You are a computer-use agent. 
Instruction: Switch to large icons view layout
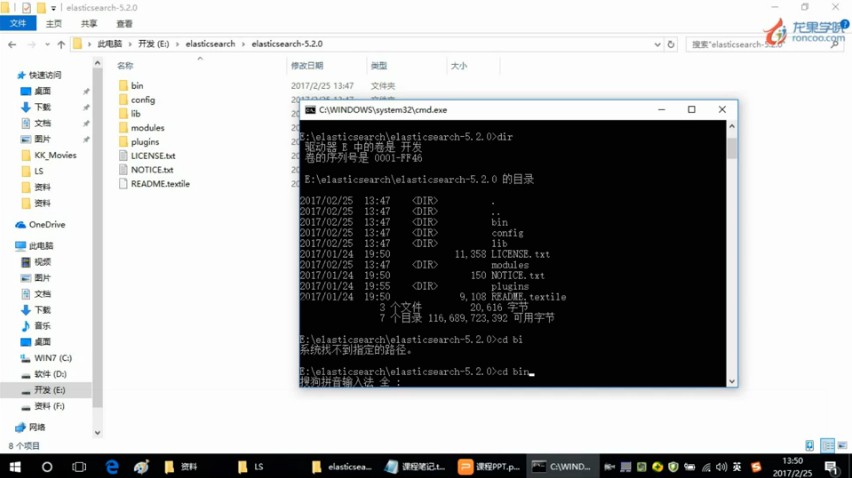[842, 445]
